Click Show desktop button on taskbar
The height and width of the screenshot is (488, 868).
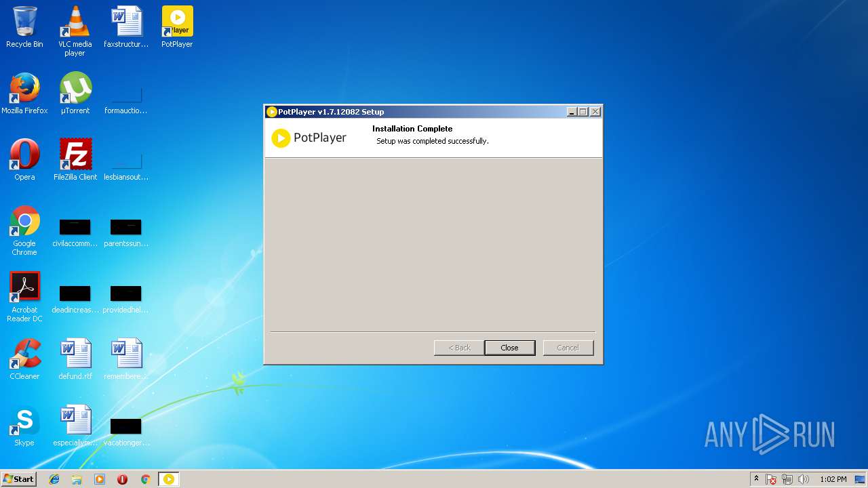click(x=861, y=479)
